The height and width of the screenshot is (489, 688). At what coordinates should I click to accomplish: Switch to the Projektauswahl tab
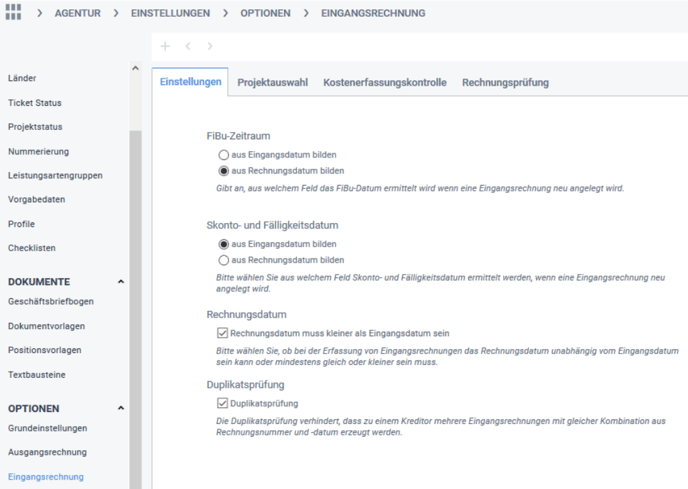272,82
